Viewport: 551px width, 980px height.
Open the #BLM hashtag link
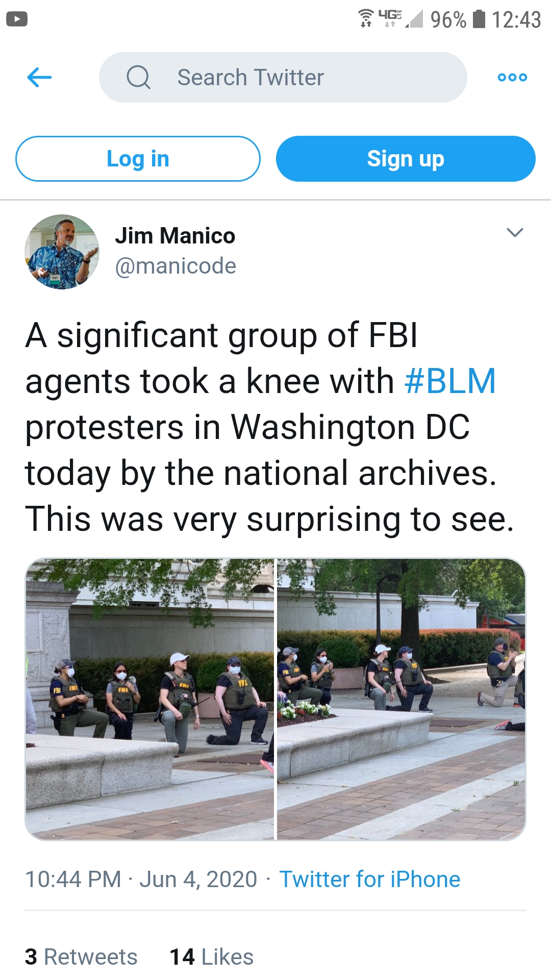(450, 381)
